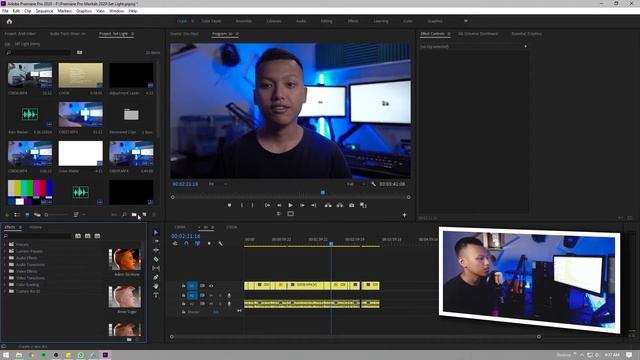Open the Window menu
Screen dimensions: 640x360
click(x=116, y=11)
